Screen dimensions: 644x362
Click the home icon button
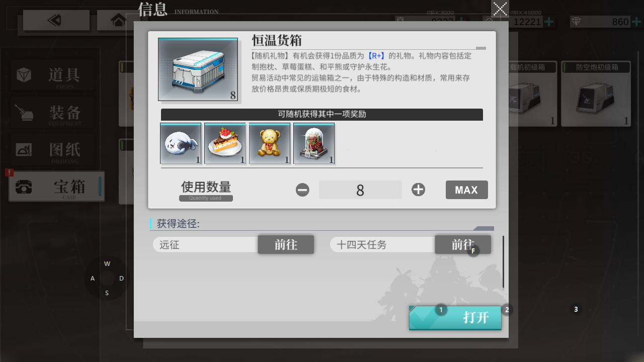point(118,20)
